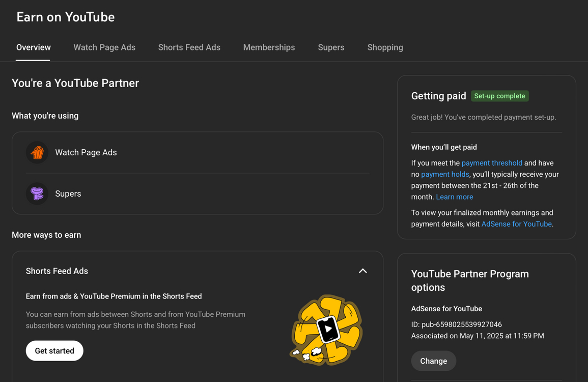The width and height of the screenshot is (588, 382).
Task: Go to the Memberships tab
Action: (269, 47)
